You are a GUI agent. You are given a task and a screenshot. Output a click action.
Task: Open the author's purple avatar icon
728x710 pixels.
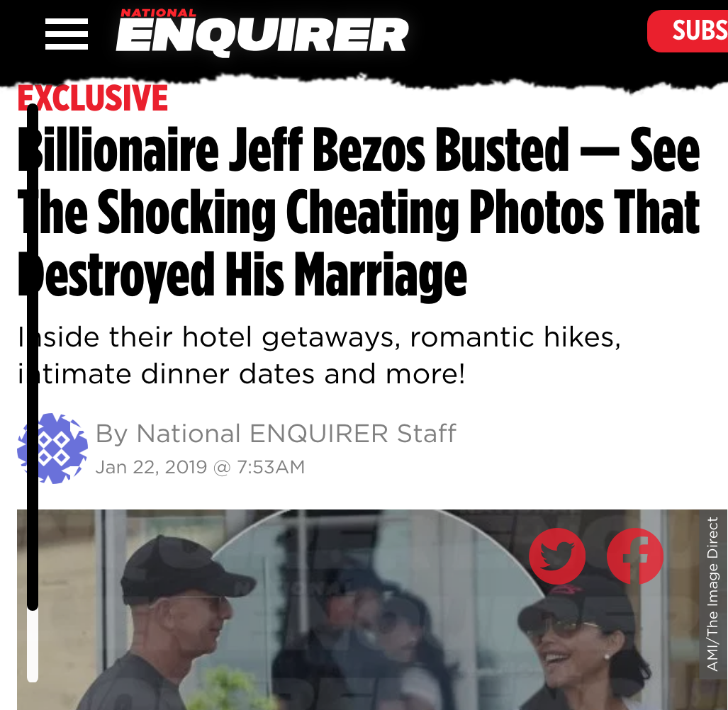52,449
